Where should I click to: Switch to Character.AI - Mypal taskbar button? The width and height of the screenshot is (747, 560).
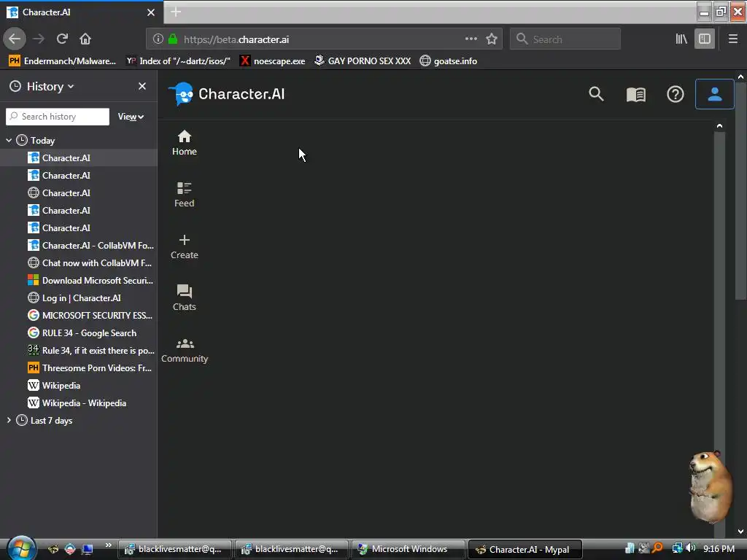click(525, 550)
